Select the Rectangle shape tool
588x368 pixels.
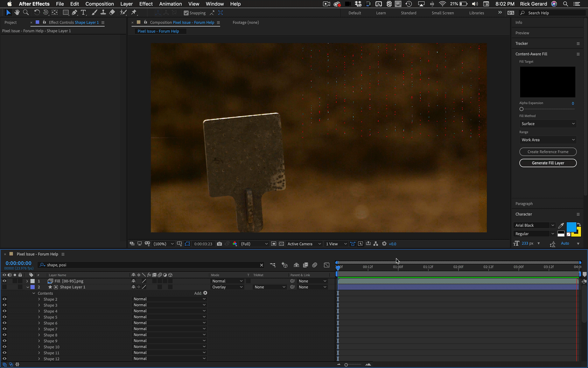tap(65, 13)
